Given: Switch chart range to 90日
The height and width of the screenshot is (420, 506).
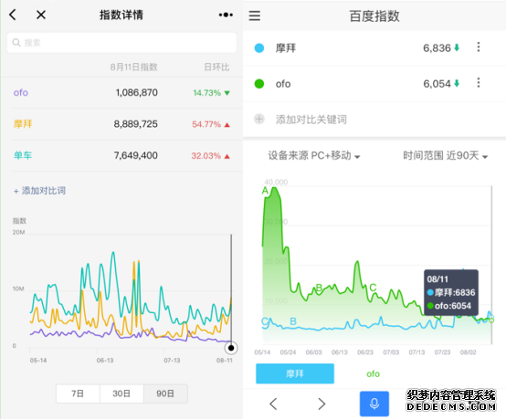Looking at the screenshot, I should point(165,394).
